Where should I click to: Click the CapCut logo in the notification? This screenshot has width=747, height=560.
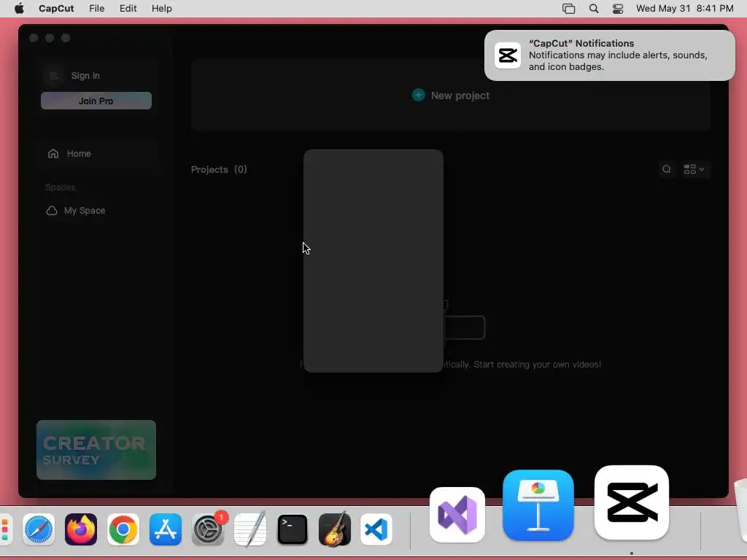pyautogui.click(x=508, y=55)
